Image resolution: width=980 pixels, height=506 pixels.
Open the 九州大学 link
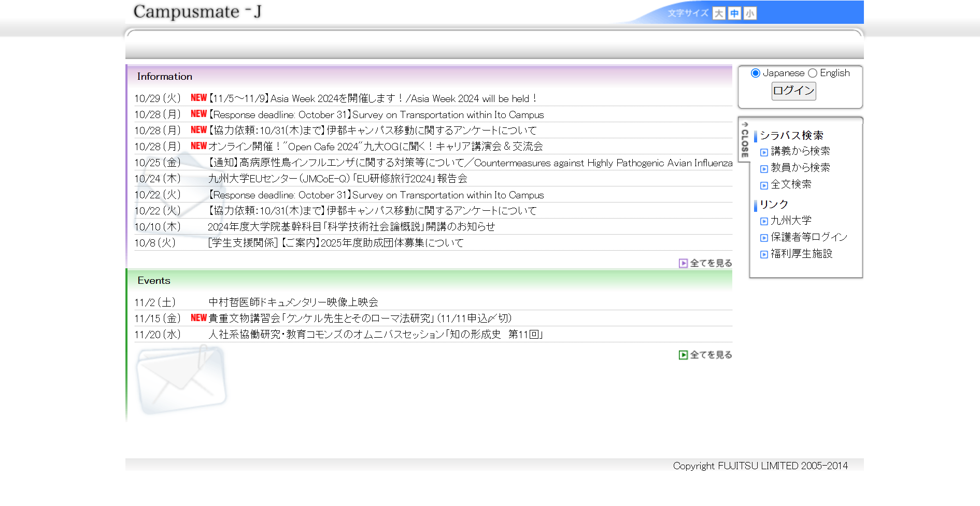coord(791,221)
